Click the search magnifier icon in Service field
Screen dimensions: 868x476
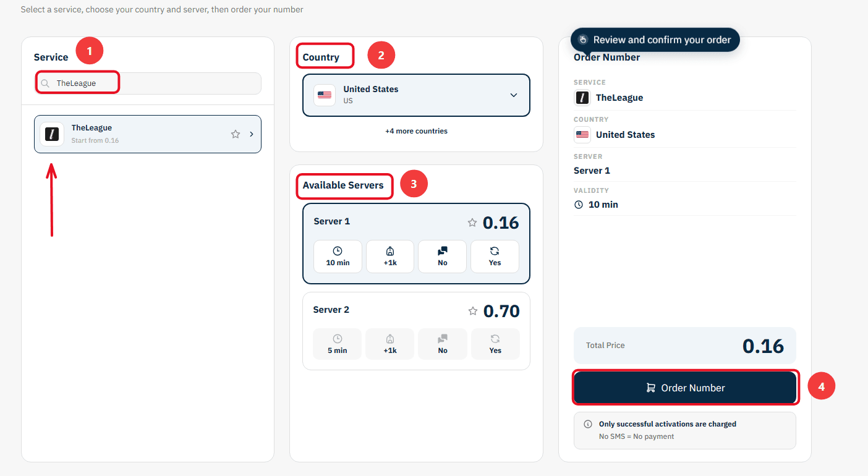tap(45, 83)
